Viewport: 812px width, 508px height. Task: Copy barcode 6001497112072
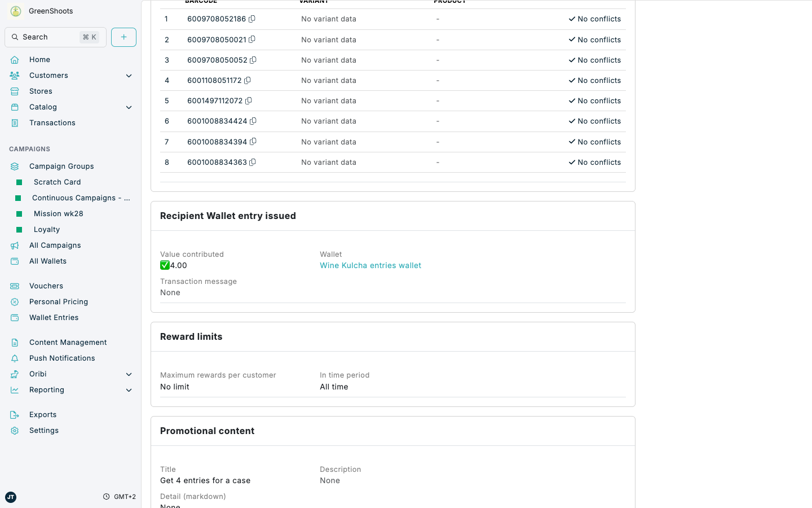[249, 101]
